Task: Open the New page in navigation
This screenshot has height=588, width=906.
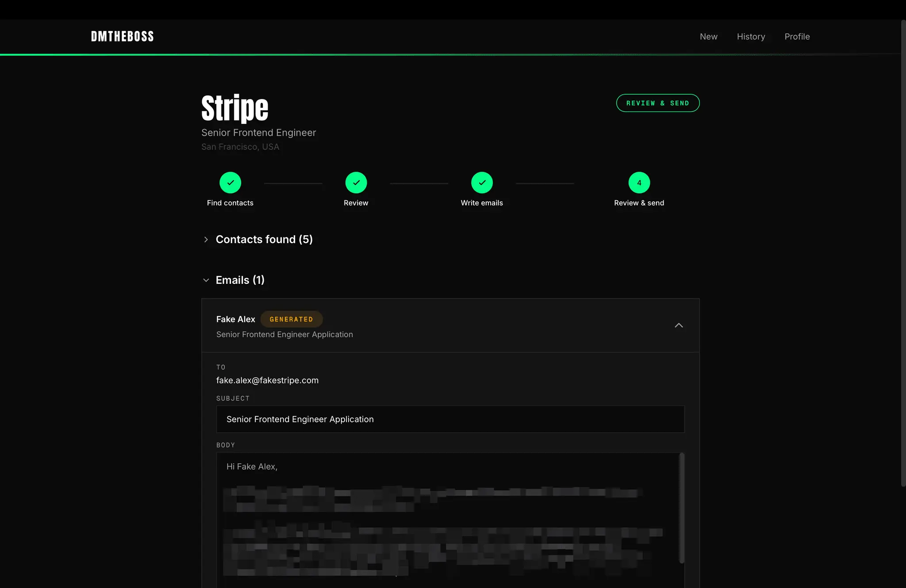Action: [x=708, y=37]
